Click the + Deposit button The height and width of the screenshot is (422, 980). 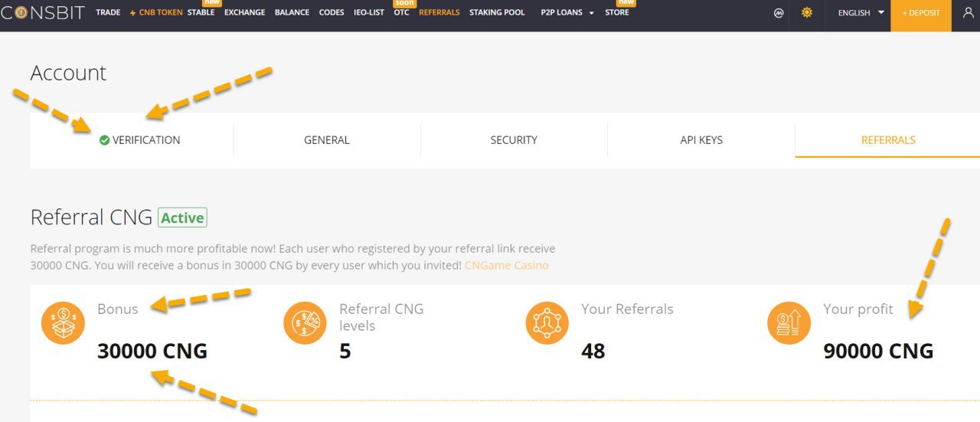pos(921,13)
